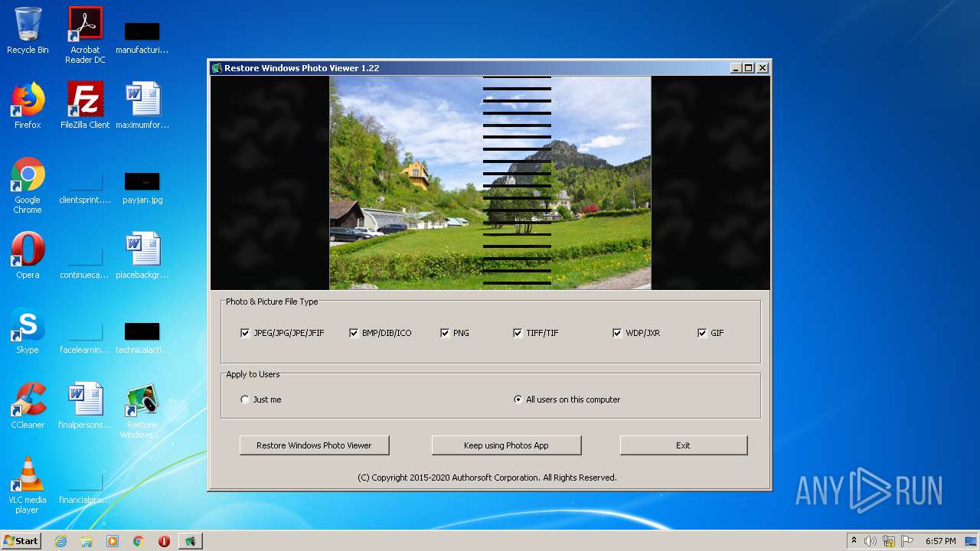This screenshot has width=980, height=551.
Task: Maximize the Restore Windows Photo Viewer window
Action: 749,68
